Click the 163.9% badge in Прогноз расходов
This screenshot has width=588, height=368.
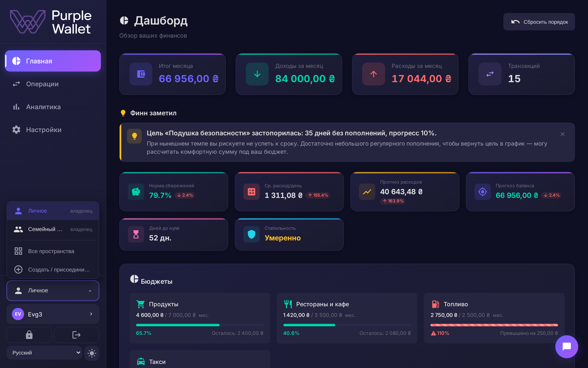tap(393, 201)
